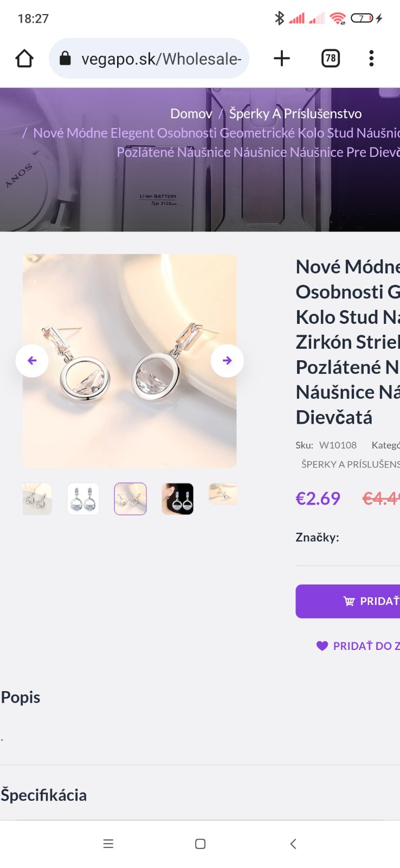Tap the vegapo.sk address bar
Screen dimensions: 400x868
(160, 59)
